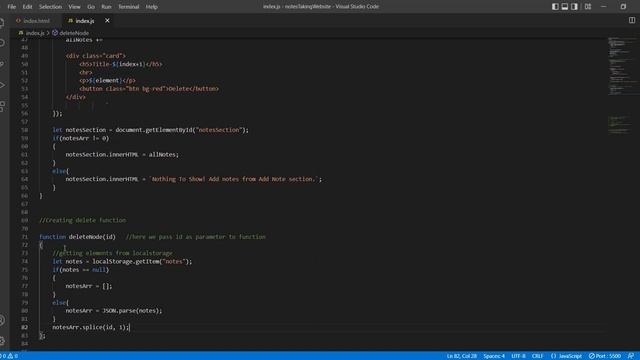Split the editor to the right
640x360 pixels.
click(632, 20)
